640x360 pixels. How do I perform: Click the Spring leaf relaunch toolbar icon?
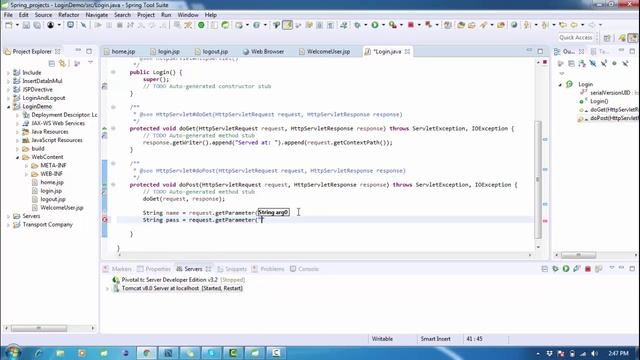(225, 25)
